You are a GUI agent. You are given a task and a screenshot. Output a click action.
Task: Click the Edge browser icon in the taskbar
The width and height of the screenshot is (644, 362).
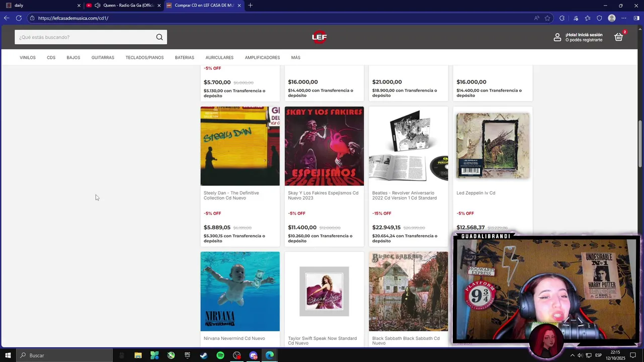[270, 355]
